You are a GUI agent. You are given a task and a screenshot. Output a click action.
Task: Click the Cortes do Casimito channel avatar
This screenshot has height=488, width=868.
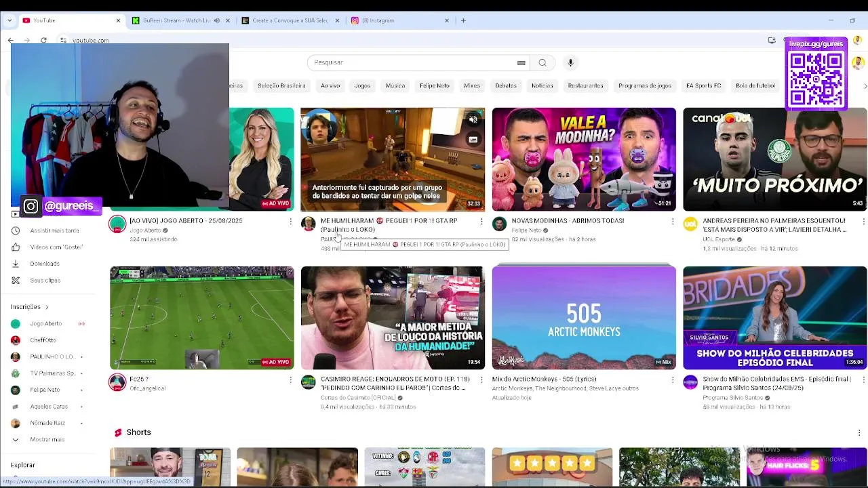point(309,382)
